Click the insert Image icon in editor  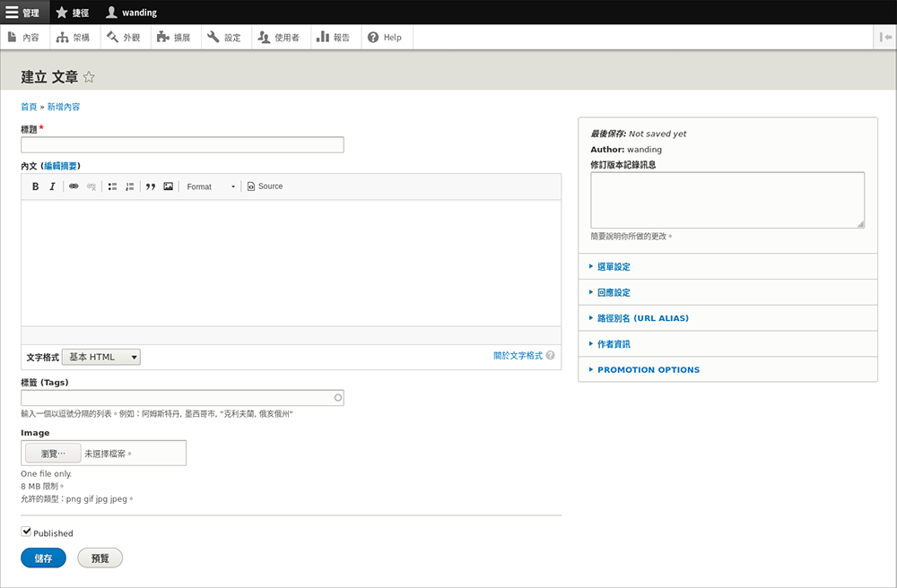pos(168,186)
